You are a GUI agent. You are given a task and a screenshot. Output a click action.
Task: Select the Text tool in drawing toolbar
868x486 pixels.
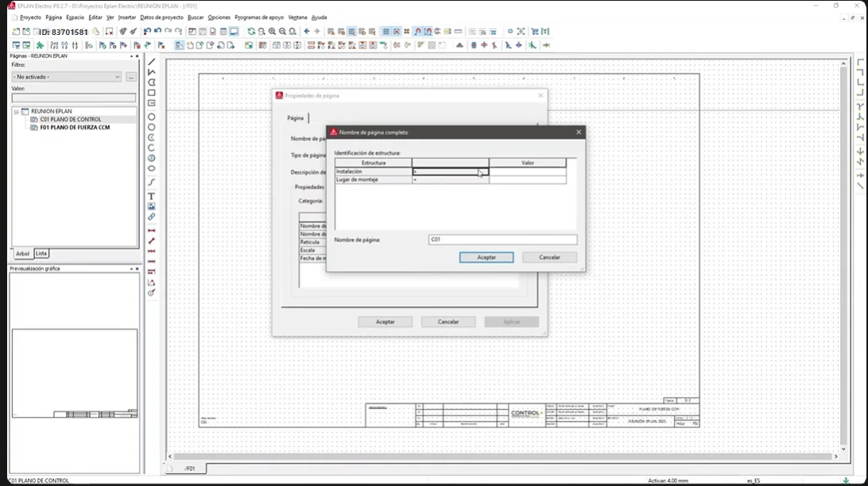(151, 196)
